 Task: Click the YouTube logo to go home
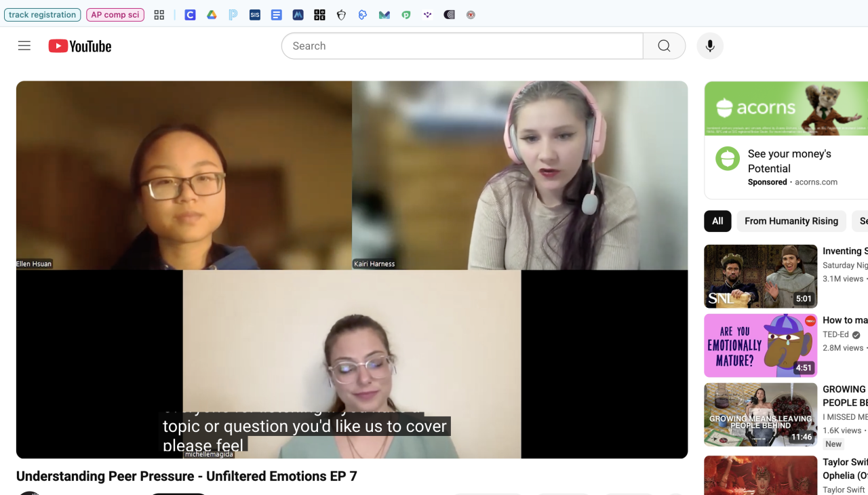coord(80,46)
